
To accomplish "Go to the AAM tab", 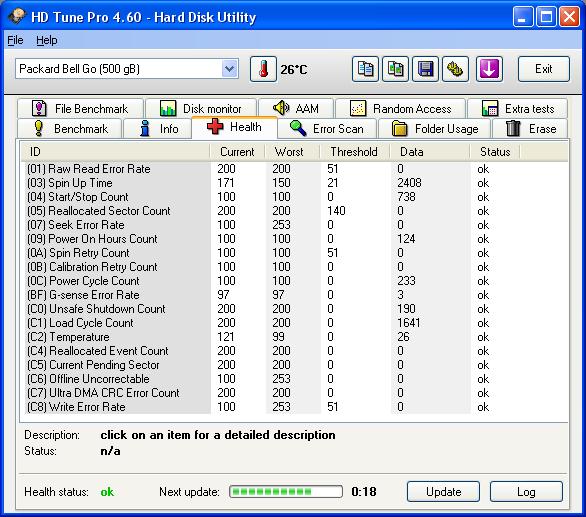I will coord(296,109).
